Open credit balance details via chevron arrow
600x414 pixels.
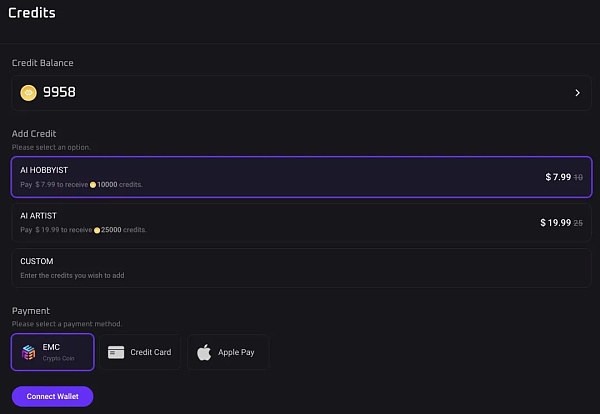577,93
